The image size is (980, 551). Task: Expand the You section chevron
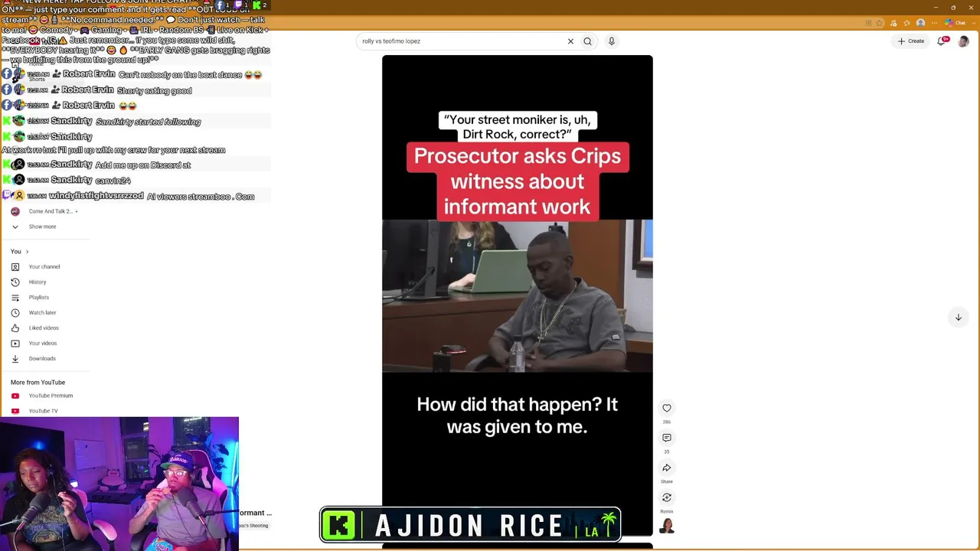point(27,252)
